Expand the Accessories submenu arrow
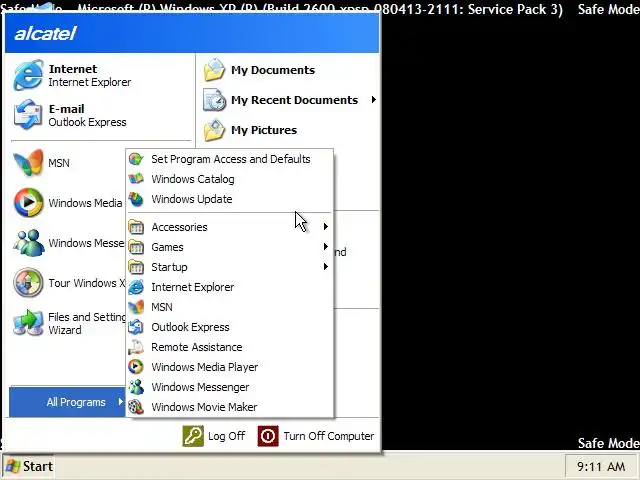 326,227
